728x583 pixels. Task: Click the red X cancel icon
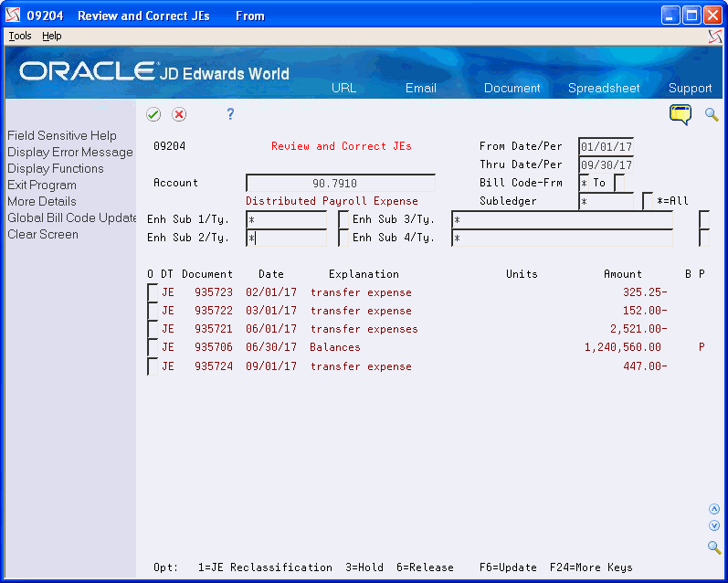click(x=179, y=114)
